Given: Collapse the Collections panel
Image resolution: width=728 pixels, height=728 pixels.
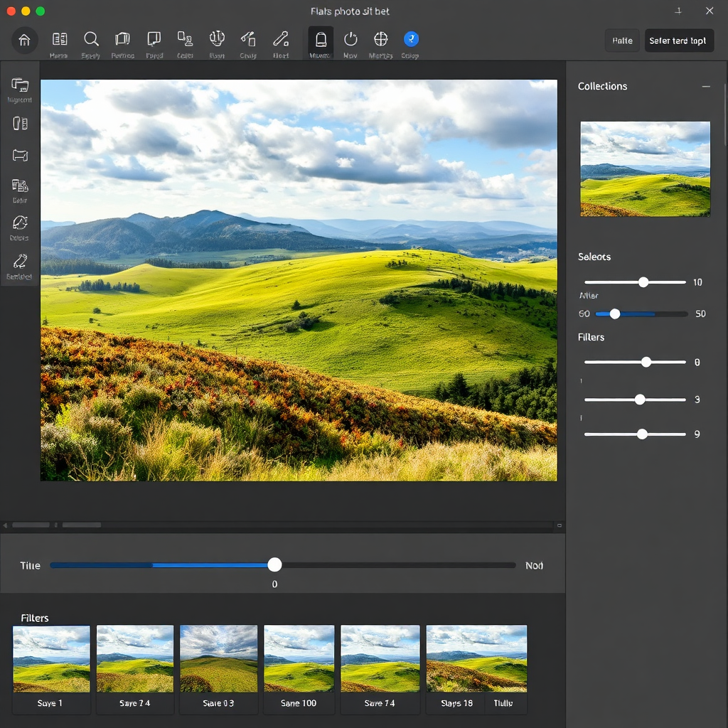Looking at the screenshot, I should [x=706, y=86].
